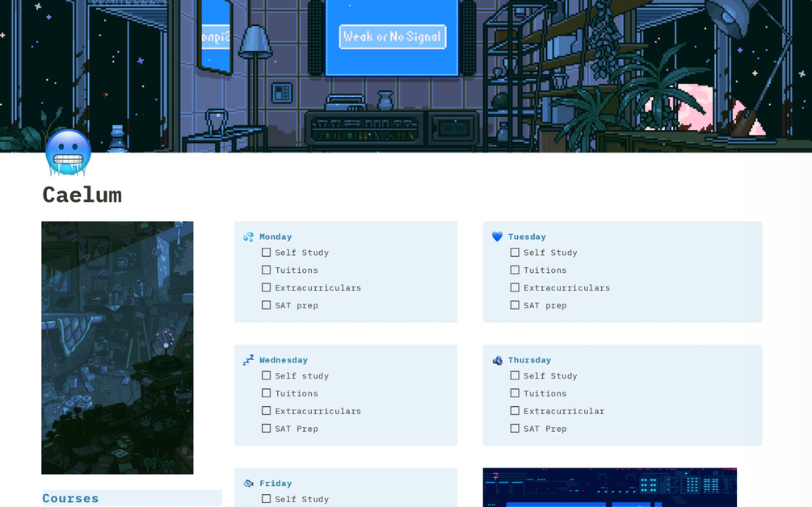Viewport: 812px width, 507px height.
Task: Toggle Tuesday's Tuitions checkbox
Action: [x=515, y=270]
